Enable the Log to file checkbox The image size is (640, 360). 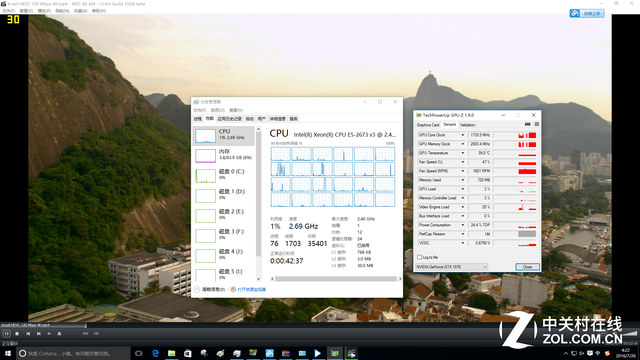(419, 258)
